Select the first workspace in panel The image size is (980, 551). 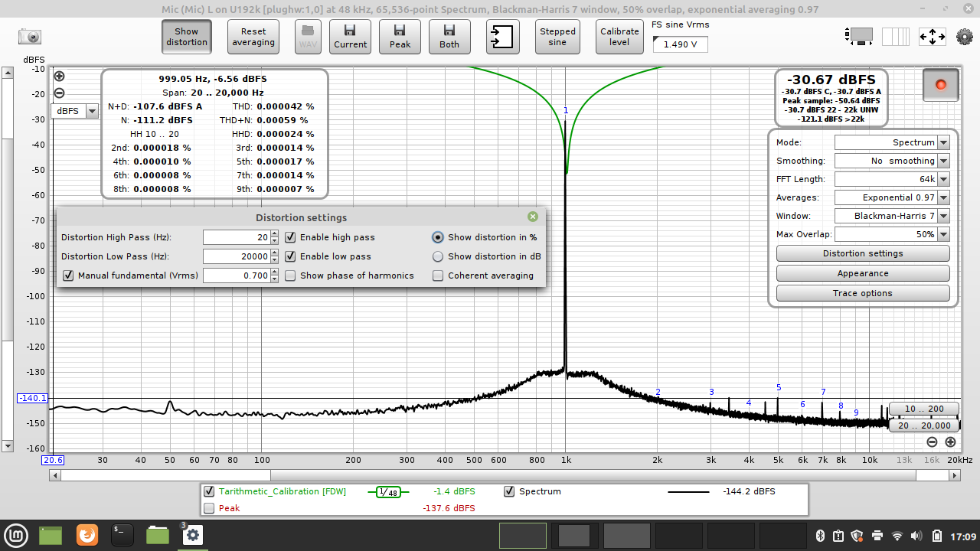click(x=523, y=536)
